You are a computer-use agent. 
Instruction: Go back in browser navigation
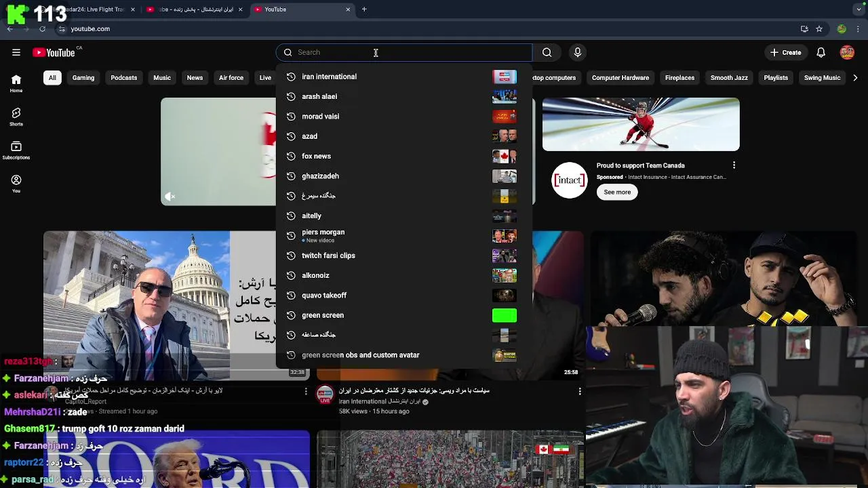[10, 29]
